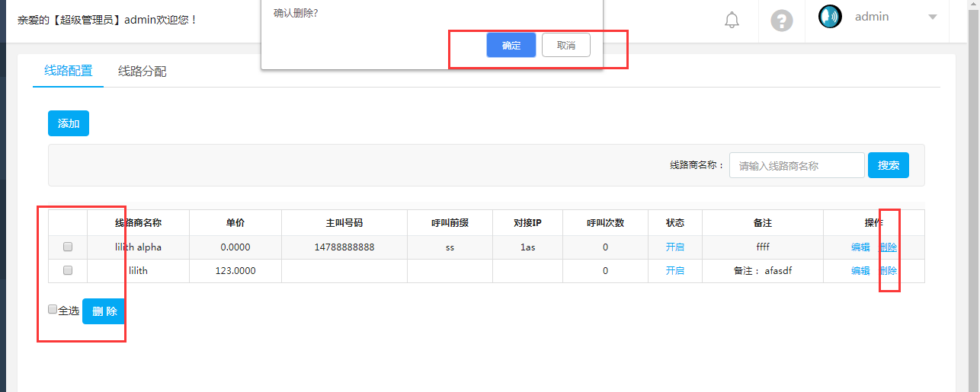Image resolution: width=980 pixels, height=392 pixels.
Task: Click 编辑 link for lilith row
Action: coord(860,271)
